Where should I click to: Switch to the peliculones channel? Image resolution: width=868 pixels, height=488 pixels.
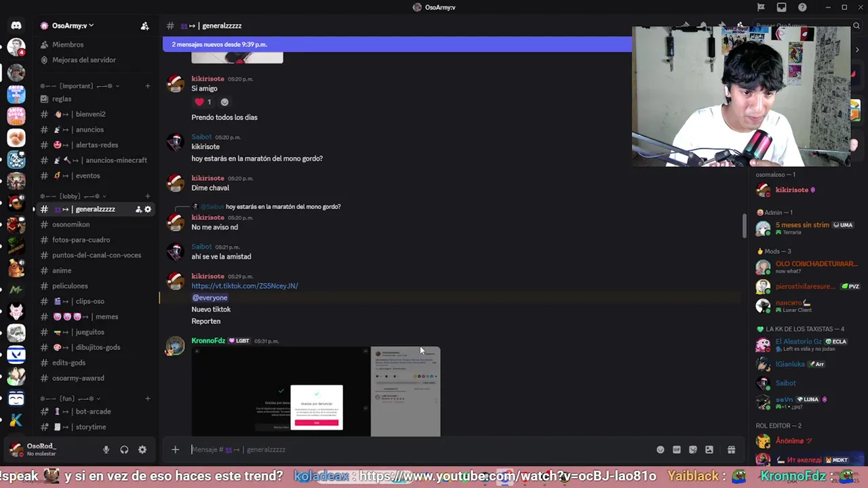point(95,286)
